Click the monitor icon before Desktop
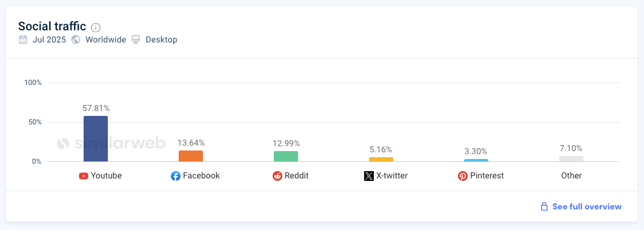This screenshot has width=644, height=230. [x=136, y=40]
